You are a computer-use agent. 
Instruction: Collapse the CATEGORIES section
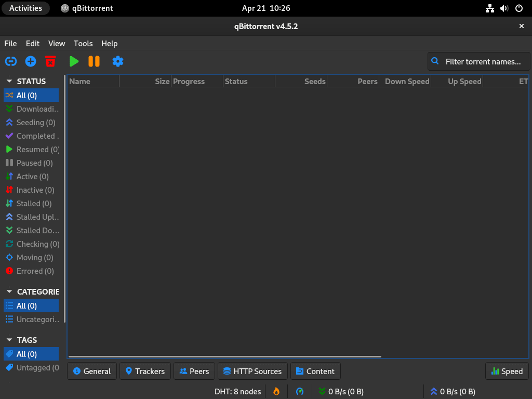[8, 291]
